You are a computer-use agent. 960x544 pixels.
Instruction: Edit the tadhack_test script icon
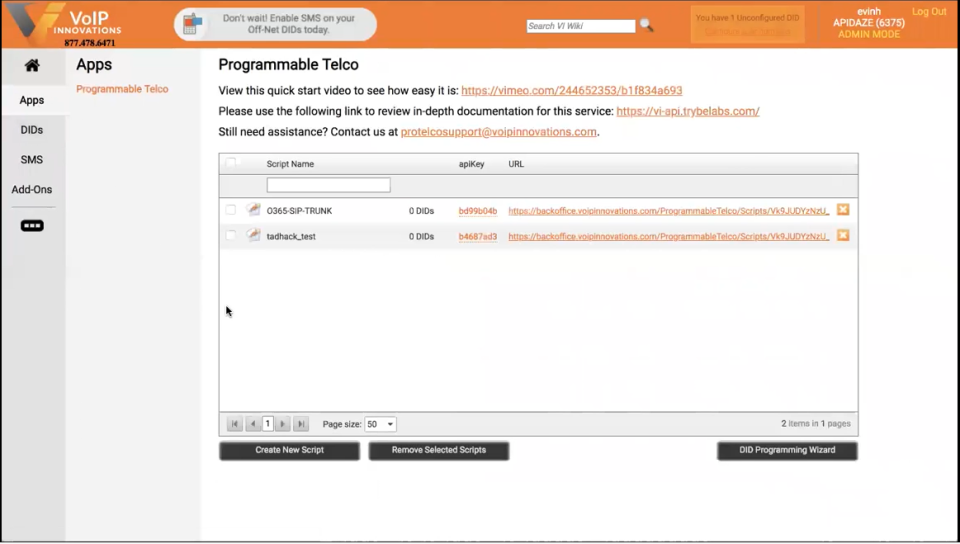(x=253, y=235)
